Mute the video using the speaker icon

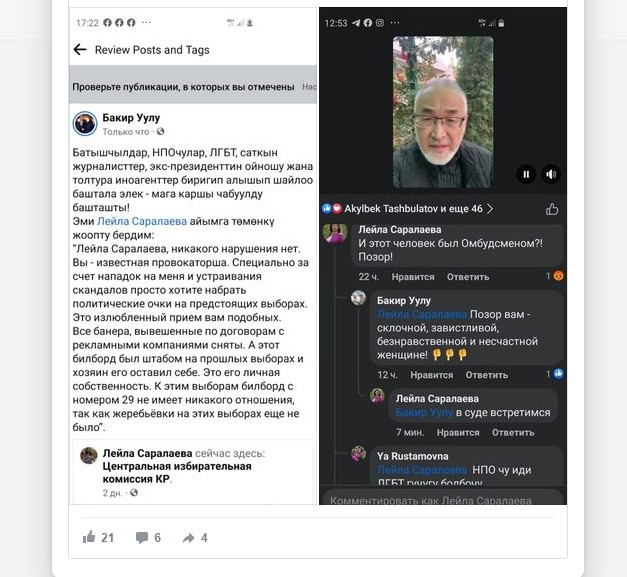tap(551, 174)
